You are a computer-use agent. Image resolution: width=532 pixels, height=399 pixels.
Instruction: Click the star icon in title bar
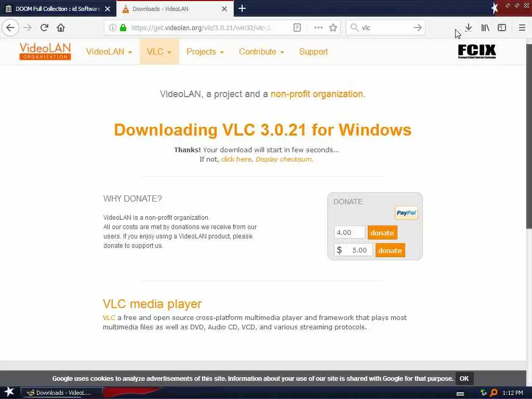495,7
